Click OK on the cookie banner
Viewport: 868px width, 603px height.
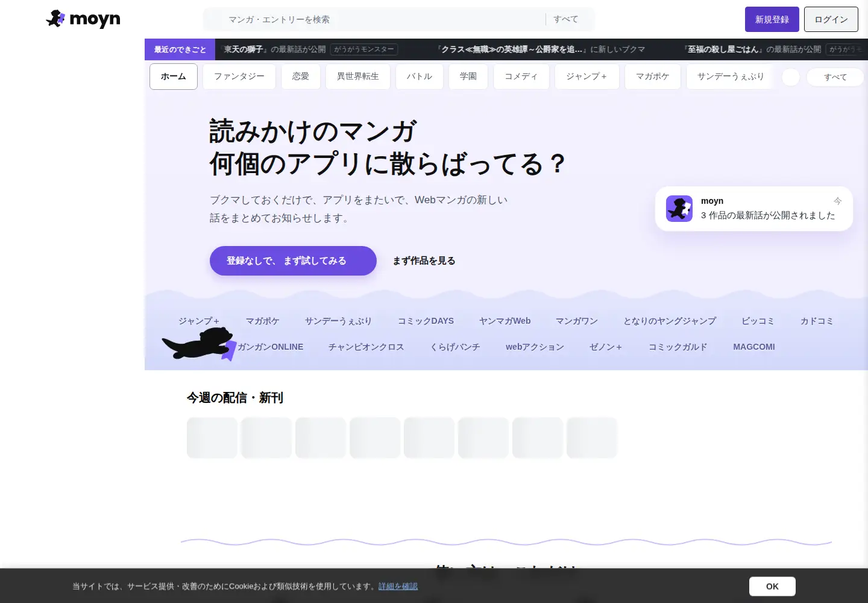click(772, 586)
